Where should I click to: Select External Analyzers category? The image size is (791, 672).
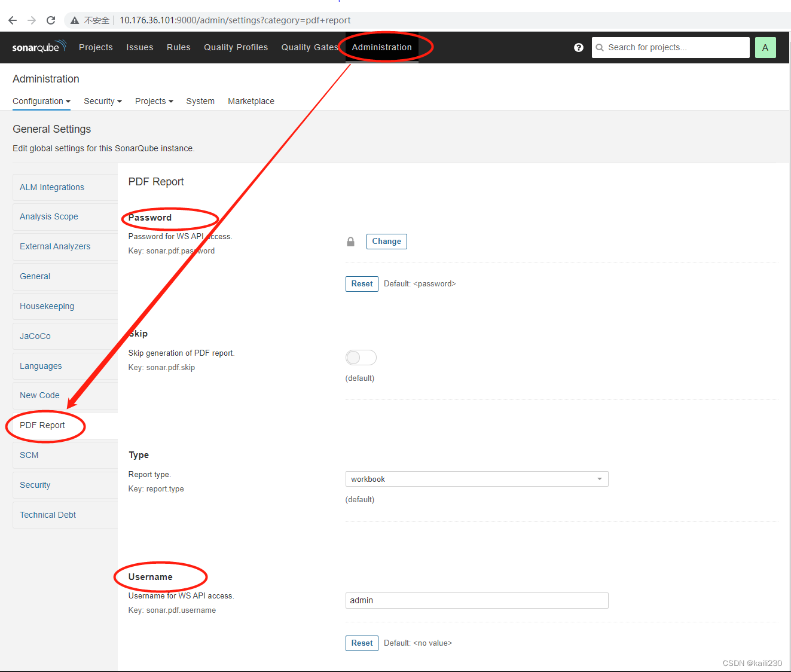65,246
